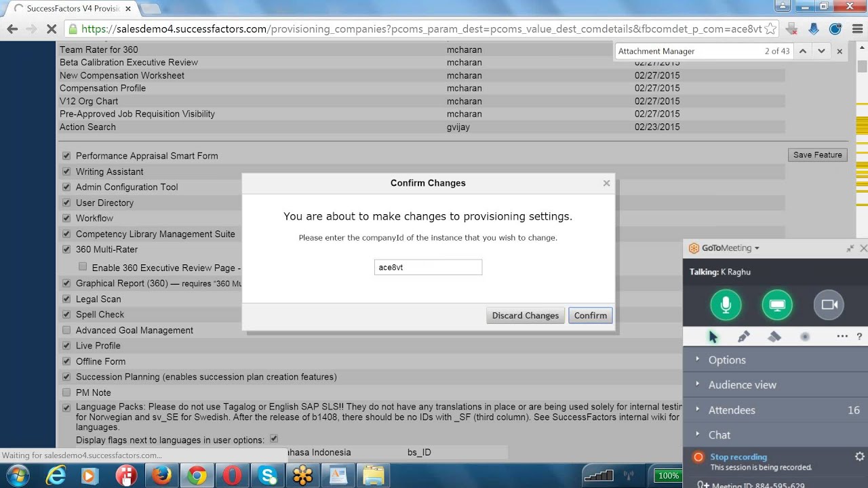The height and width of the screenshot is (488, 868).
Task: Collapse the GoToMeeting control panel
Action: pyautogui.click(x=850, y=249)
